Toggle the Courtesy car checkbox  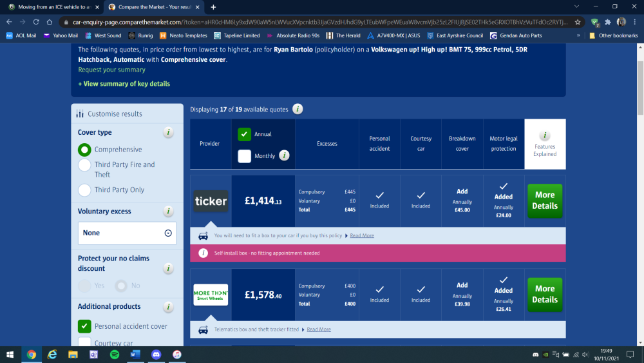pyautogui.click(x=84, y=342)
